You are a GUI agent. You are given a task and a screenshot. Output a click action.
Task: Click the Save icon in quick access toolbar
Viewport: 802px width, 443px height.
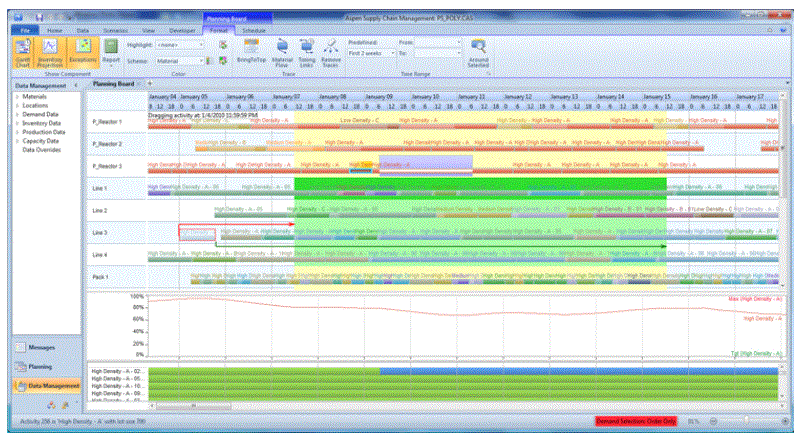[39, 18]
